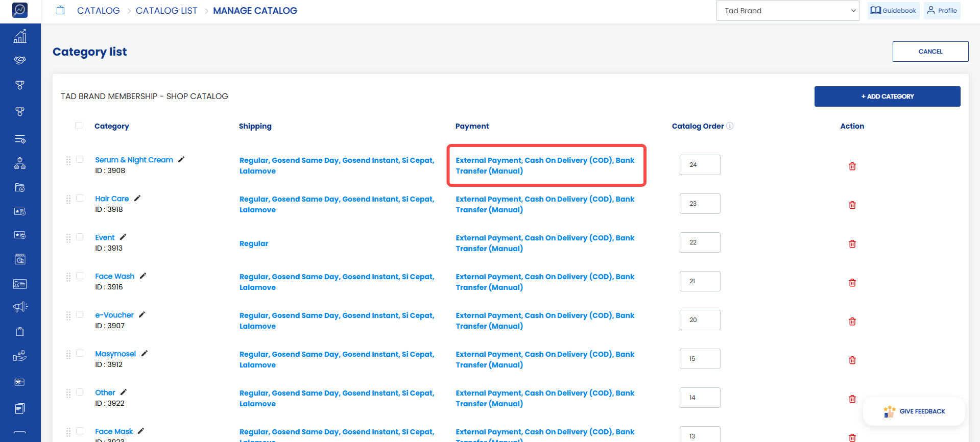Click the + ADD CATEGORY button

(x=888, y=96)
